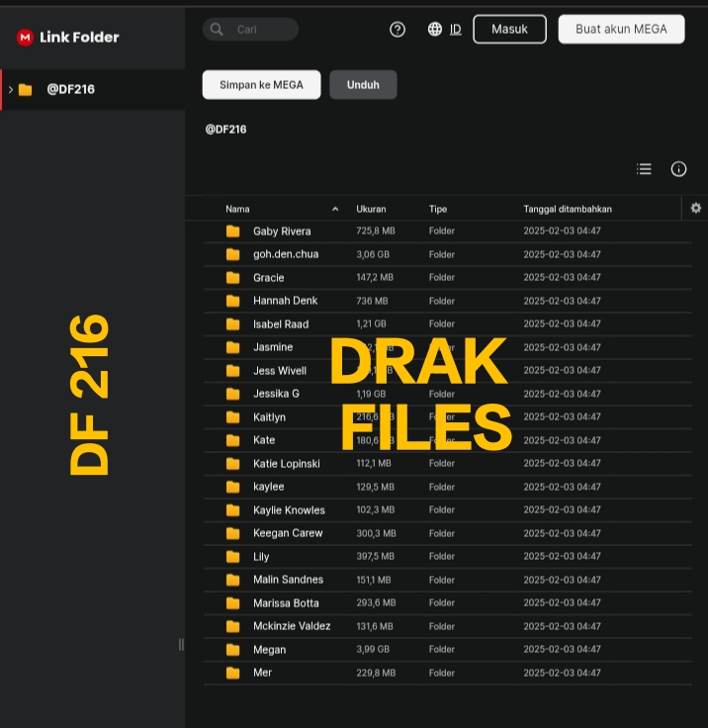Click the Gracie folder icon

(232, 278)
